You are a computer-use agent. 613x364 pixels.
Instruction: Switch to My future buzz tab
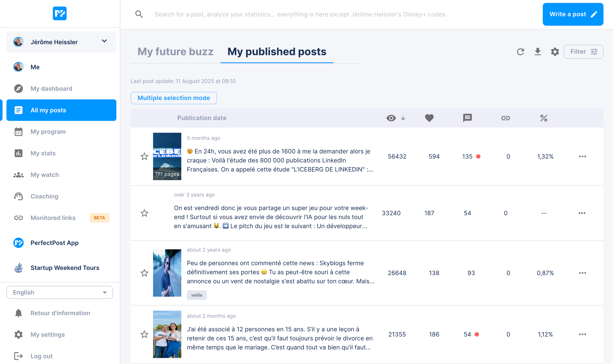[x=175, y=52]
